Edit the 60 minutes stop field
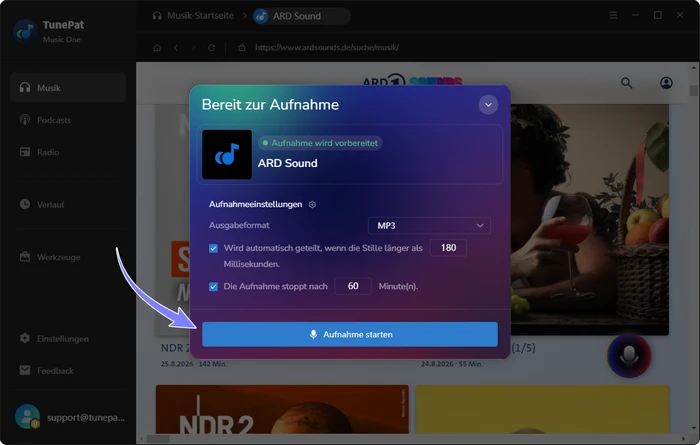This screenshot has width=700, height=445. (x=353, y=286)
